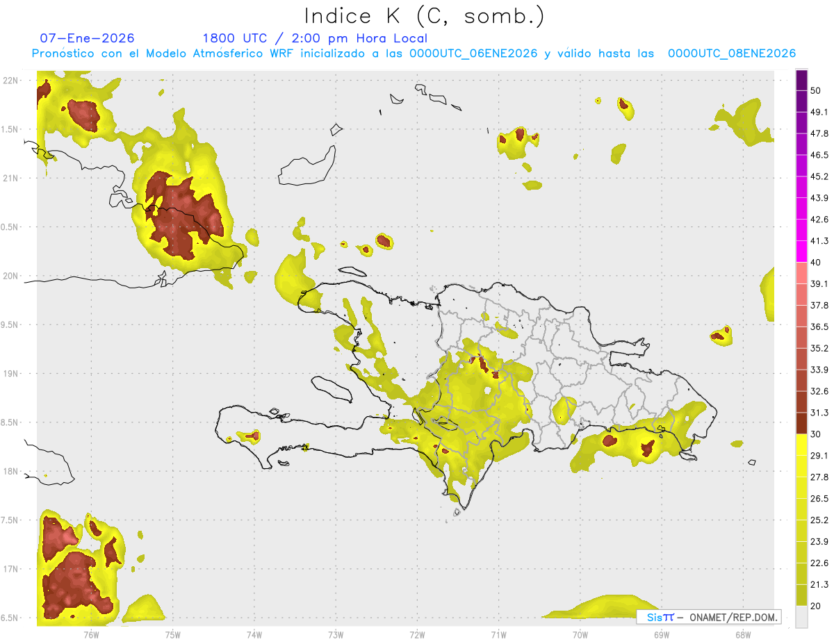Select the legend value '21.3'
Viewport: 834px width, 644px height.
(x=819, y=584)
